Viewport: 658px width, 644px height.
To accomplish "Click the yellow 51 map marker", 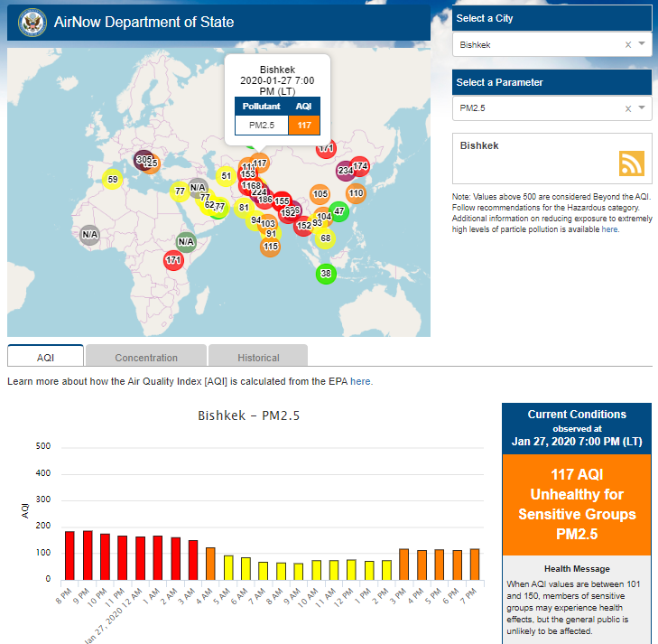I will [227, 175].
